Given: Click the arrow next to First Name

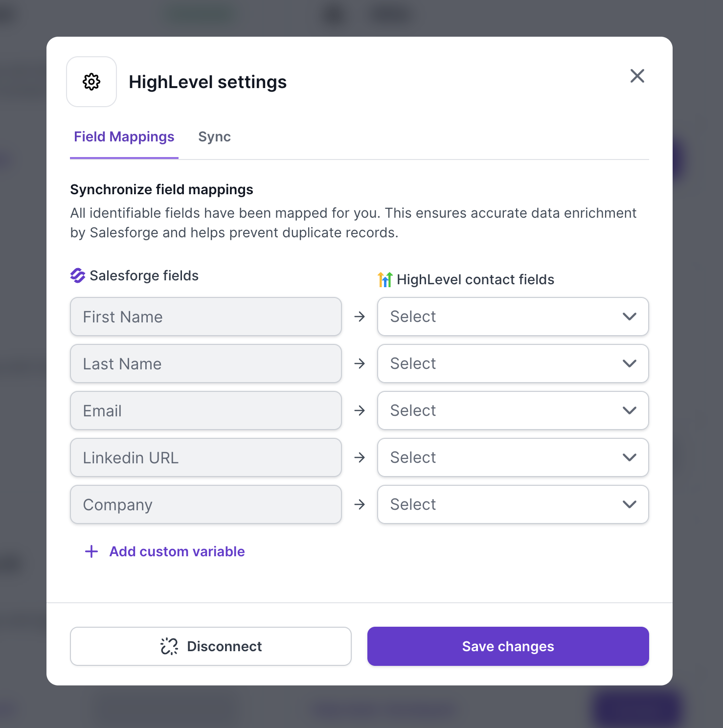Looking at the screenshot, I should [x=360, y=317].
